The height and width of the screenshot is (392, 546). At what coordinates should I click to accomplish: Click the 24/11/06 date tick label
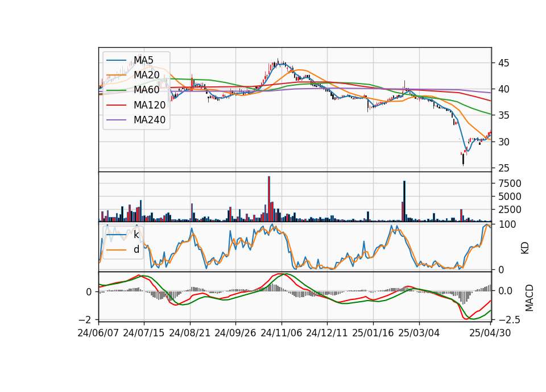[282, 333]
